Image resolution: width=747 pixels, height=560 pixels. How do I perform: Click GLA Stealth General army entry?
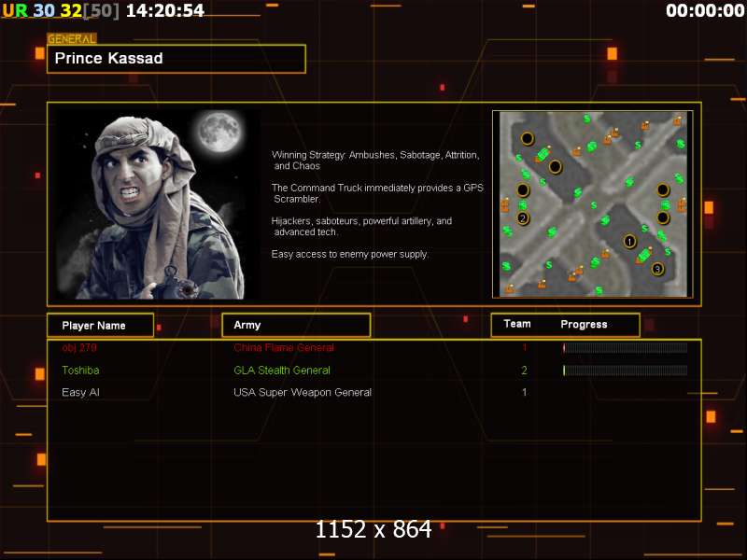(282, 370)
